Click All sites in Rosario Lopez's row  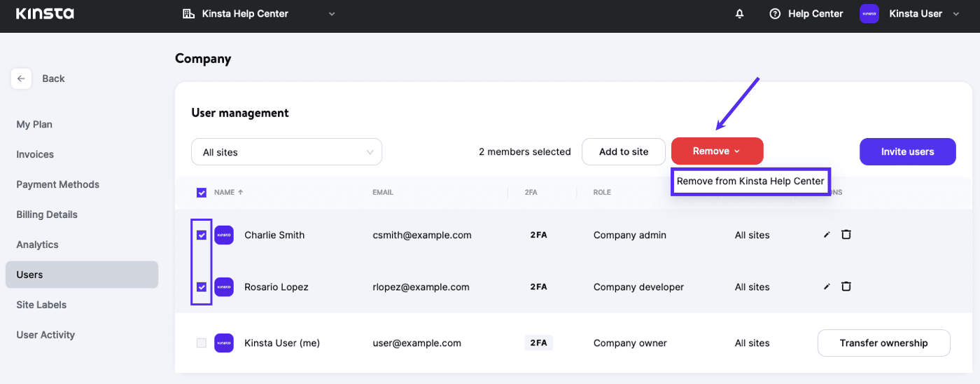pos(752,287)
